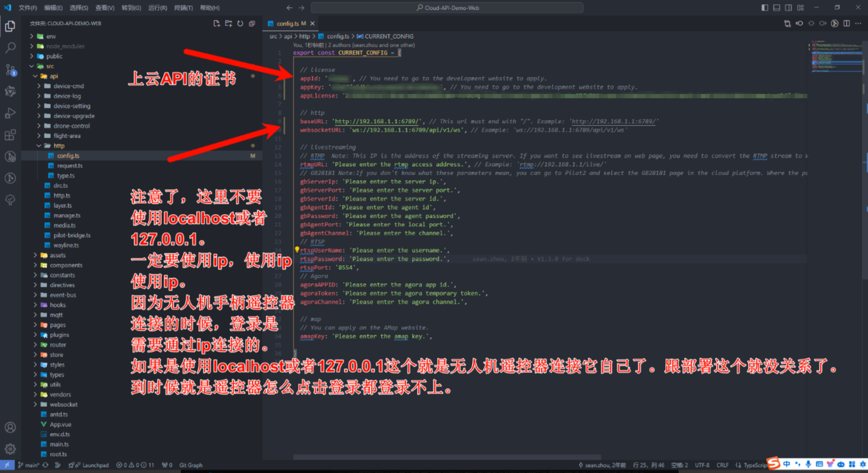Open the 编辑(E) menu
Screen dimensions: 868x473
(x=53, y=8)
